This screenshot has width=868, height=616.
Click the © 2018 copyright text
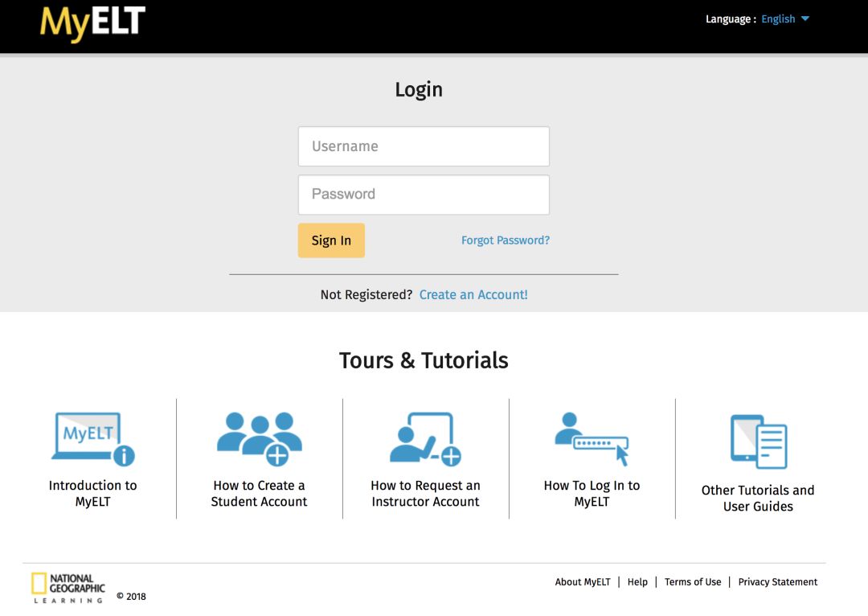131,596
